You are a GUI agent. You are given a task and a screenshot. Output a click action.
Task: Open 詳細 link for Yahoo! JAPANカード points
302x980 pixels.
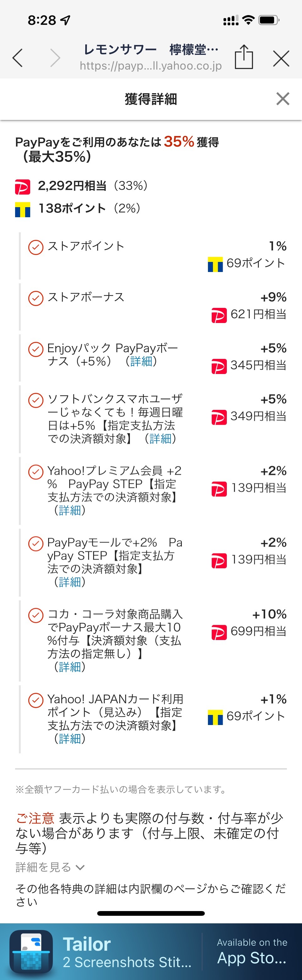(x=70, y=739)
